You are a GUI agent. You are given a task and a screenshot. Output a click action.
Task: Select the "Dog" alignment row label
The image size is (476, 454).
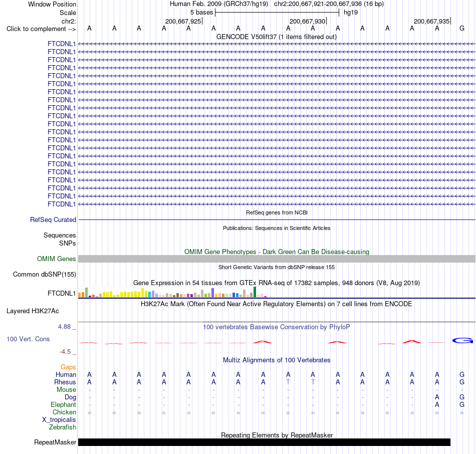click(x=70, y=397)
